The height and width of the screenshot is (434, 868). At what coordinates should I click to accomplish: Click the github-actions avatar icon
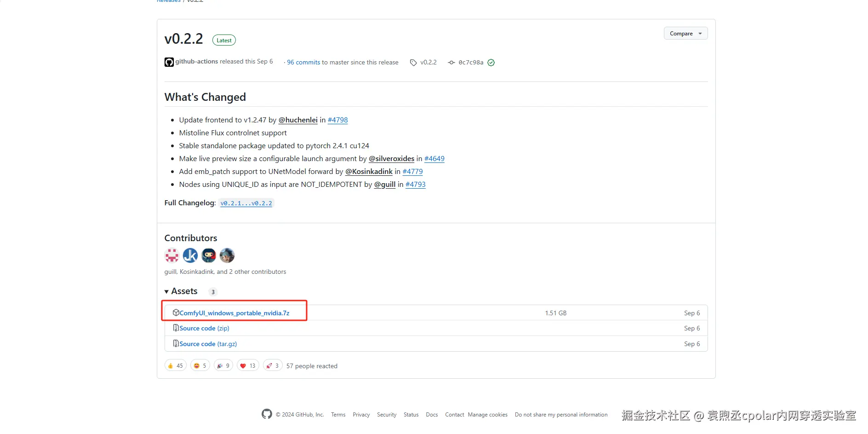[169, 62]
